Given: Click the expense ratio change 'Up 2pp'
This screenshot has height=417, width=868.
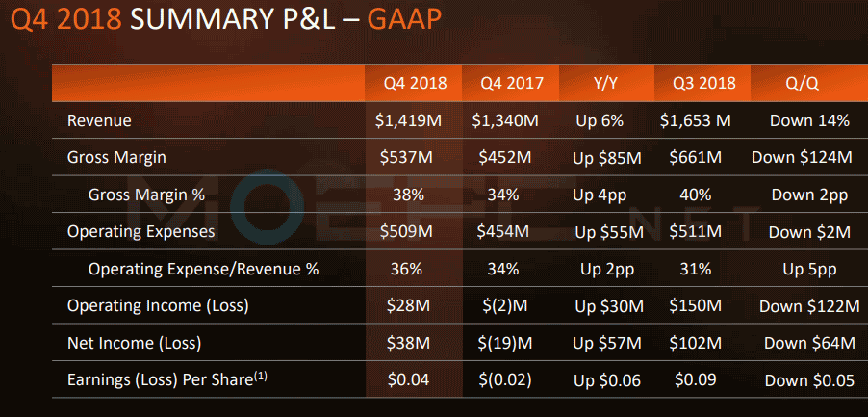Looking at the screenshot, I should [x=607, y=271].
